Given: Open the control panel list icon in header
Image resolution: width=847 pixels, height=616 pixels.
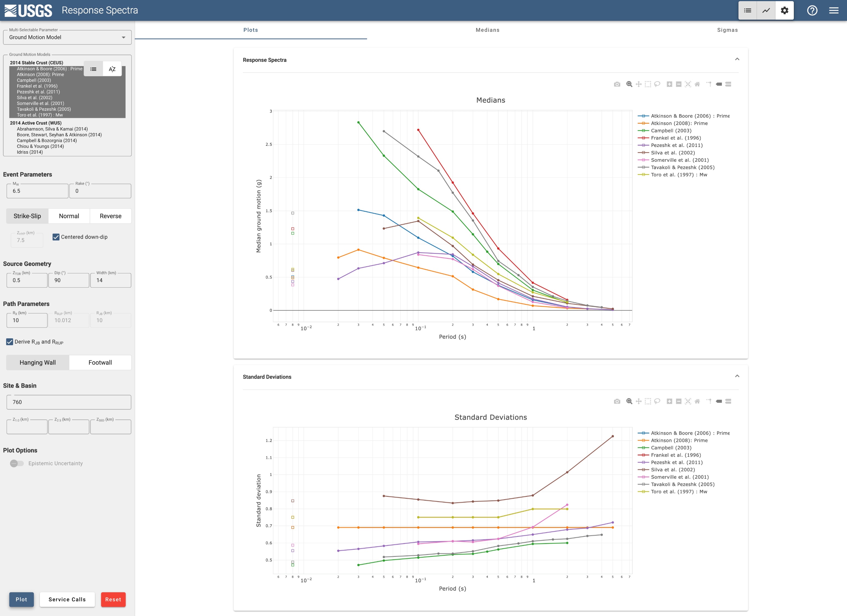Looking at the screenshot, I should [748, 10].
